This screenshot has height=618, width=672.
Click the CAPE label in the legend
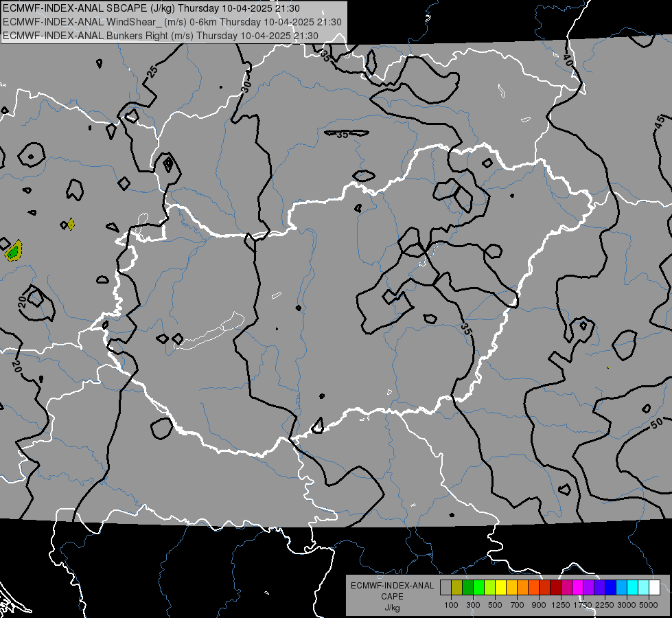[392, 596]
